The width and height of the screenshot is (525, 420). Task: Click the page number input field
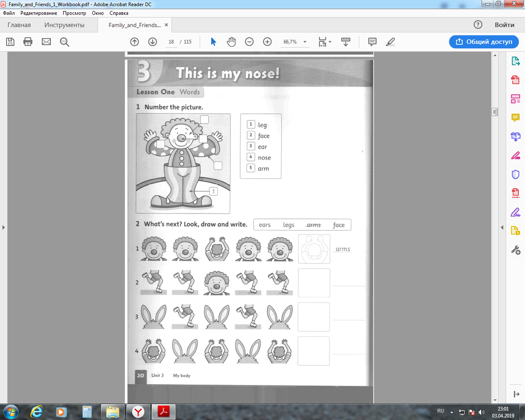click(171, 42)
